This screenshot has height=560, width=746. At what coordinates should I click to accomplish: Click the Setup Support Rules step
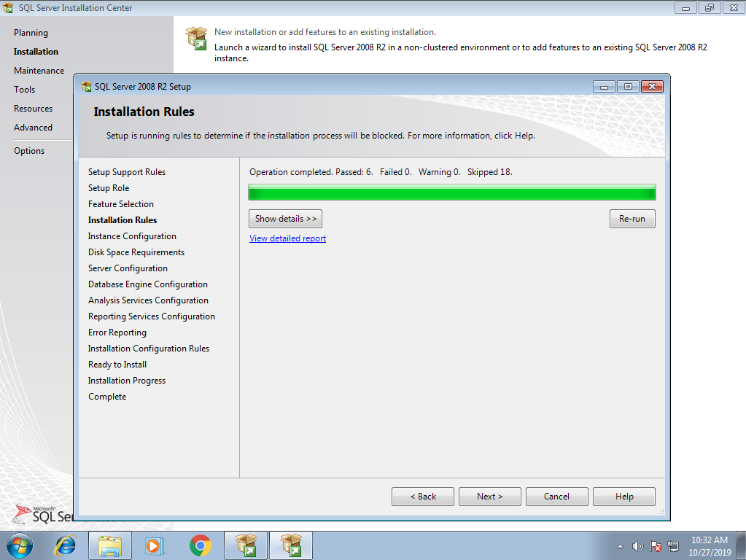point(127,172)
